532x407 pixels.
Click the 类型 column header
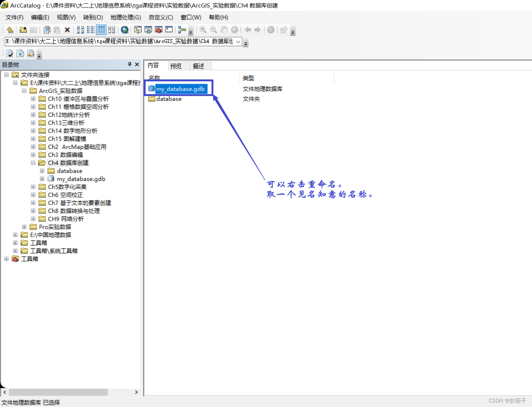point(287,78)
